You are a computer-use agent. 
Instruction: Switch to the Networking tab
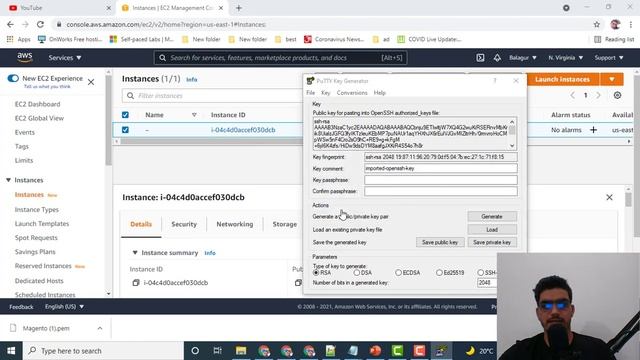pos(235,224)
